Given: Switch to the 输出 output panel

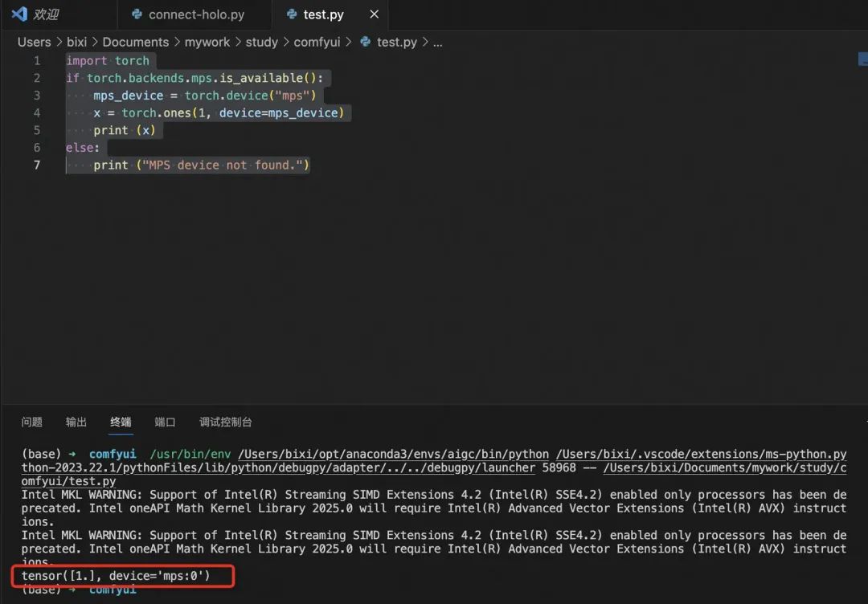Looking at the screenshot, I should [x=76, y=422].
